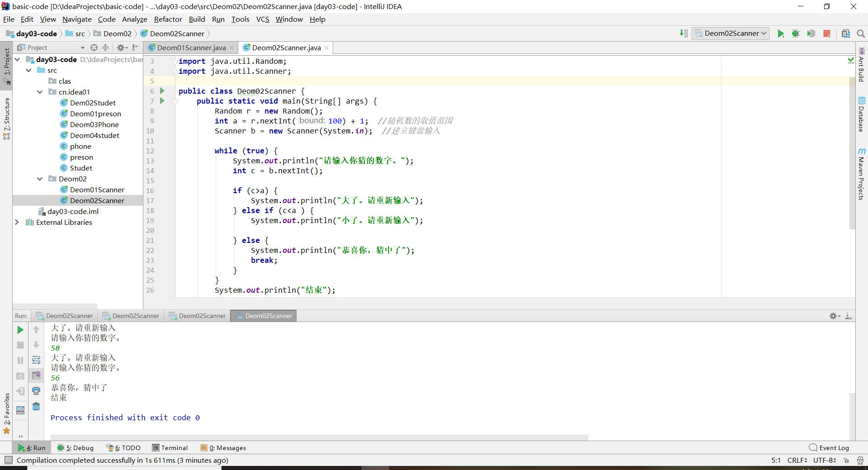Collapse the day03-code project root

click(17, 59)
